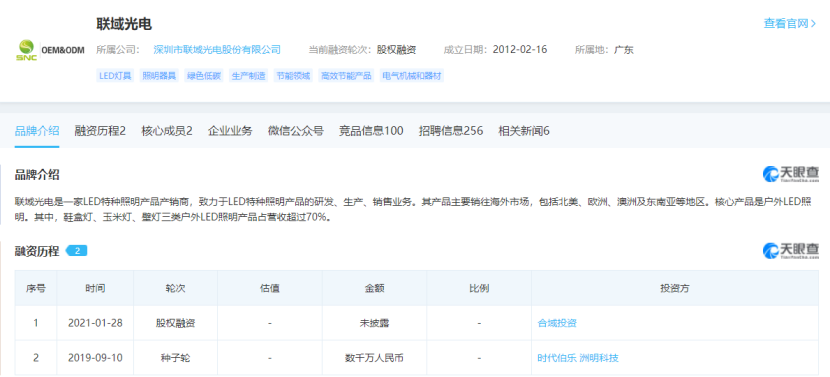Click the 未披露 amount cell

click(x=374, y=323)
